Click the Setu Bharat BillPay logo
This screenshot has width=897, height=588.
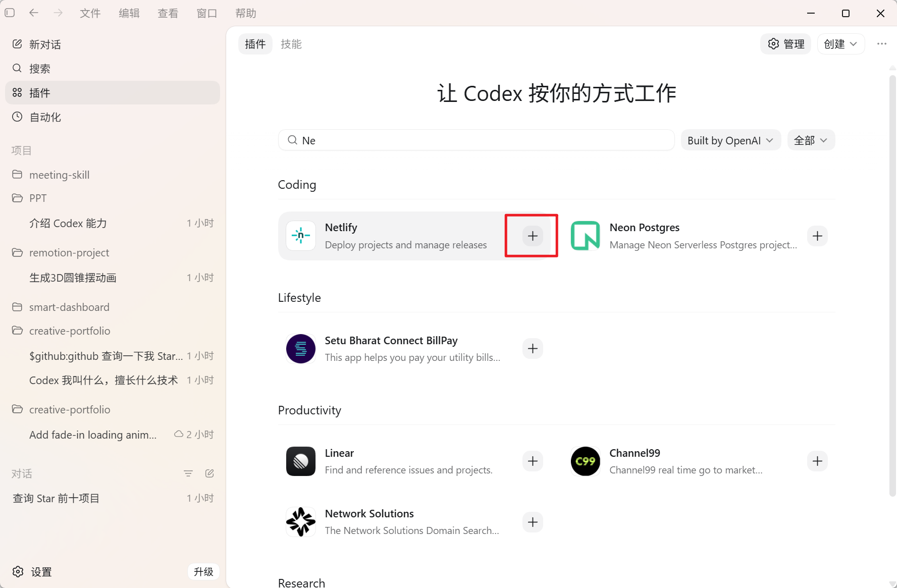coord(301,349)
